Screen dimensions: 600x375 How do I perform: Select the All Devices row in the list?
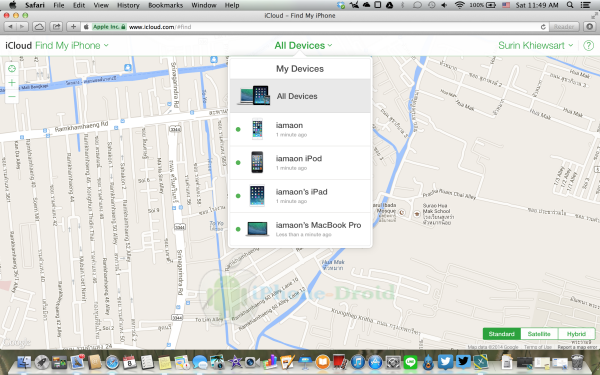tap(300, 96)
